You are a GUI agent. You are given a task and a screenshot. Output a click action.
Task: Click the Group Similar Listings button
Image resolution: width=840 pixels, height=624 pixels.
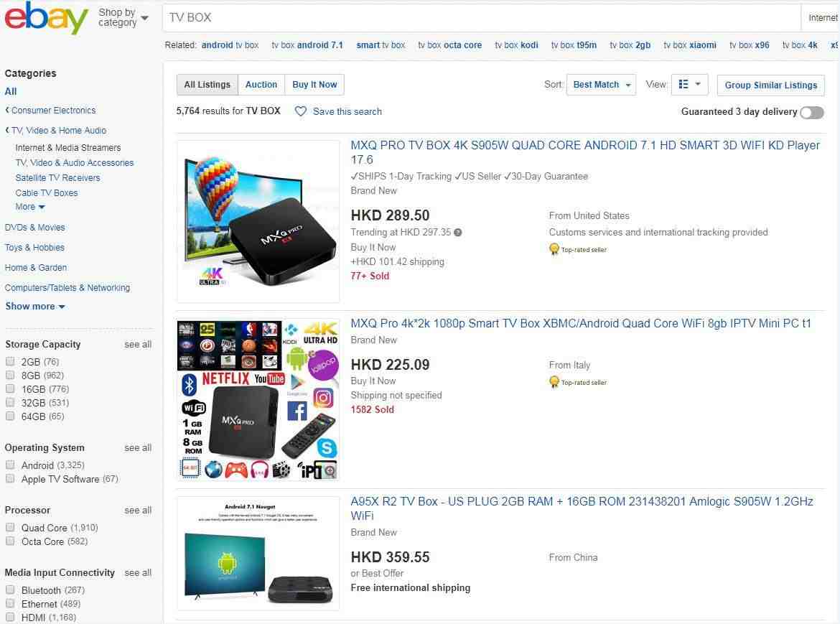[x=770, y=85]
